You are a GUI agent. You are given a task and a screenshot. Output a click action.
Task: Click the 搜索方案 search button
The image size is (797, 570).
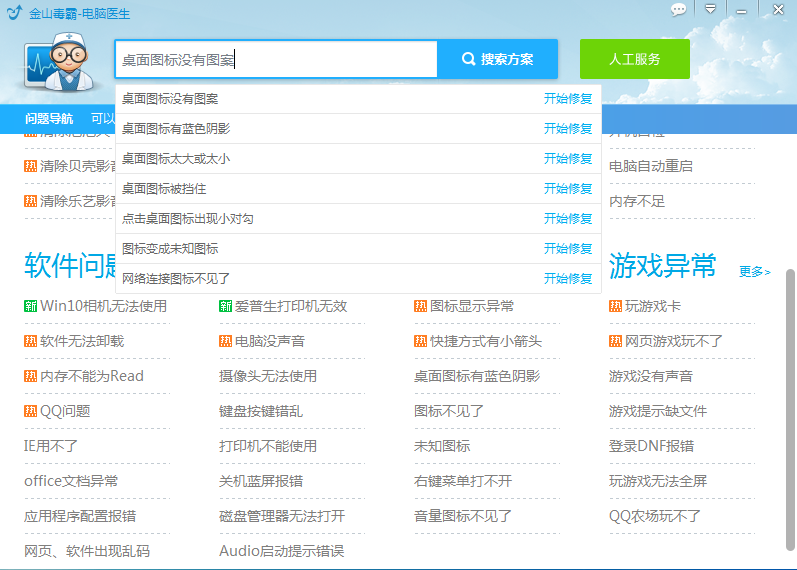(498, 59)
